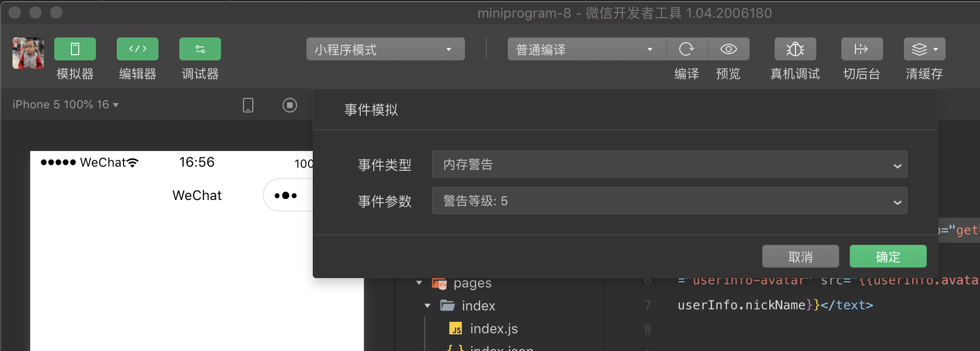Open the index.js file
The width and height of the screenshot is (980, 351).
coord(494,329)
